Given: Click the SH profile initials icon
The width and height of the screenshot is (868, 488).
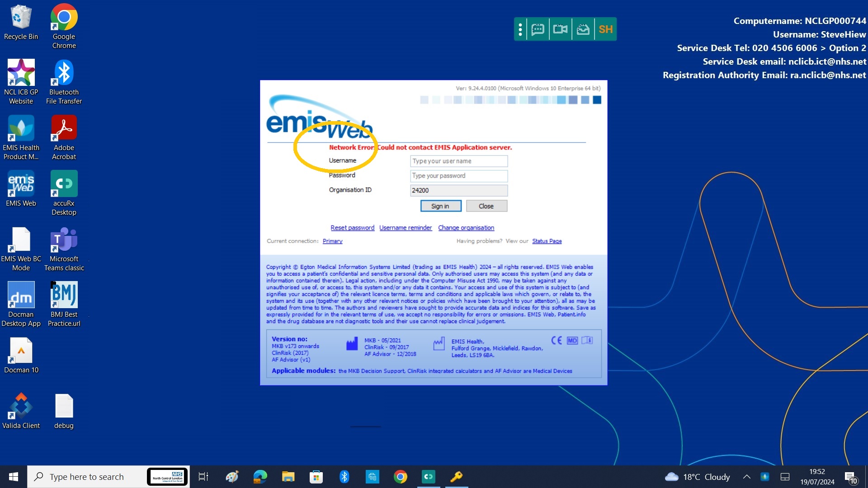Looking at the screenshot, I should pyautogui.click(x=605, y=29).
